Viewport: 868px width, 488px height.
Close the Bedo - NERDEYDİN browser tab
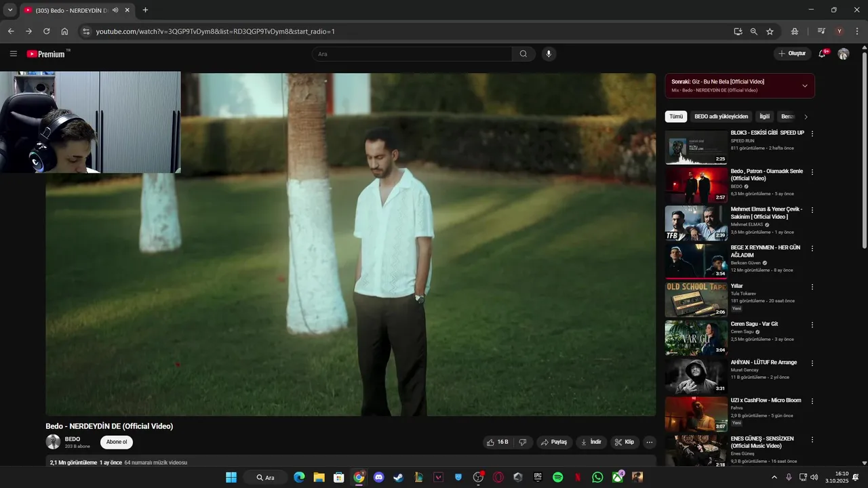(x=127, y=10)
